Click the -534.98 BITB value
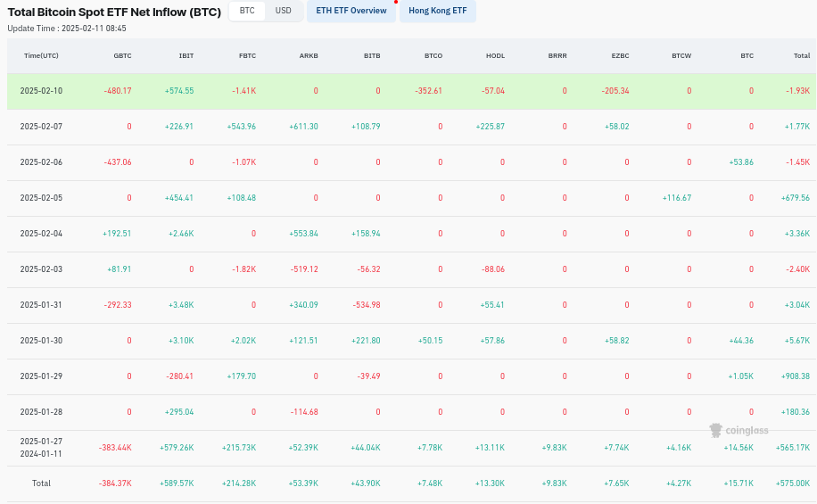The width and height of the screenshot is (817, 504). pyautogui.click(x=367, y=305)
